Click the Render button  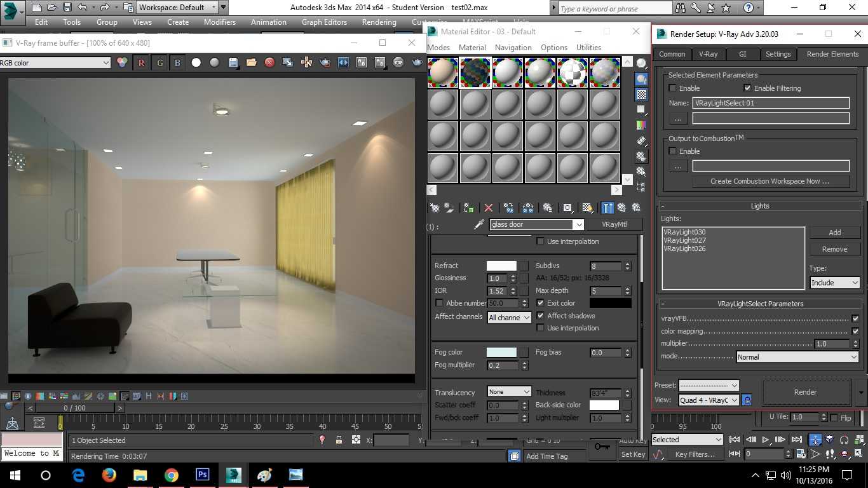click(806, 392)
